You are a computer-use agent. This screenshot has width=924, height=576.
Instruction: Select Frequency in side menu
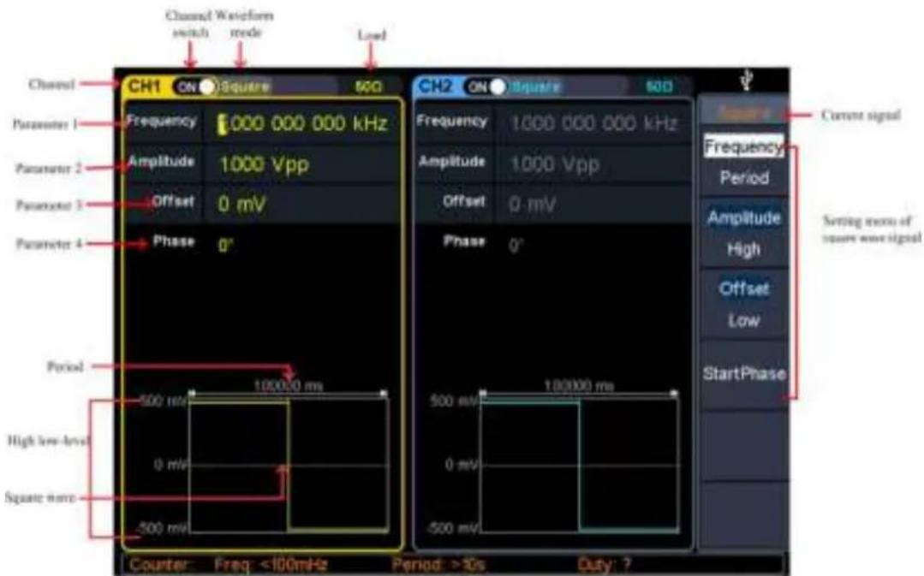tap(743, 146)
